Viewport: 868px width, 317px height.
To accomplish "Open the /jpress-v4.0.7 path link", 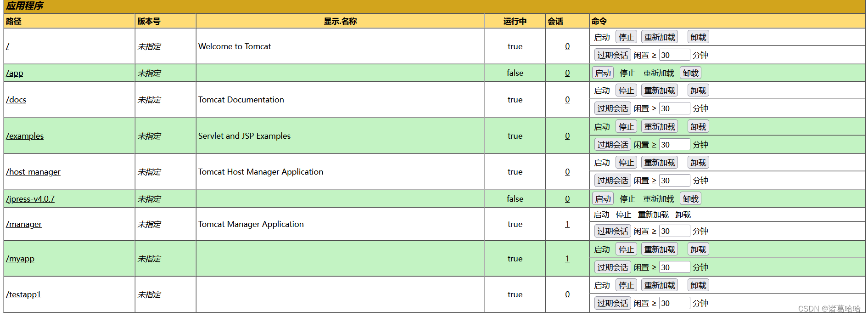I will coord(30,199).
